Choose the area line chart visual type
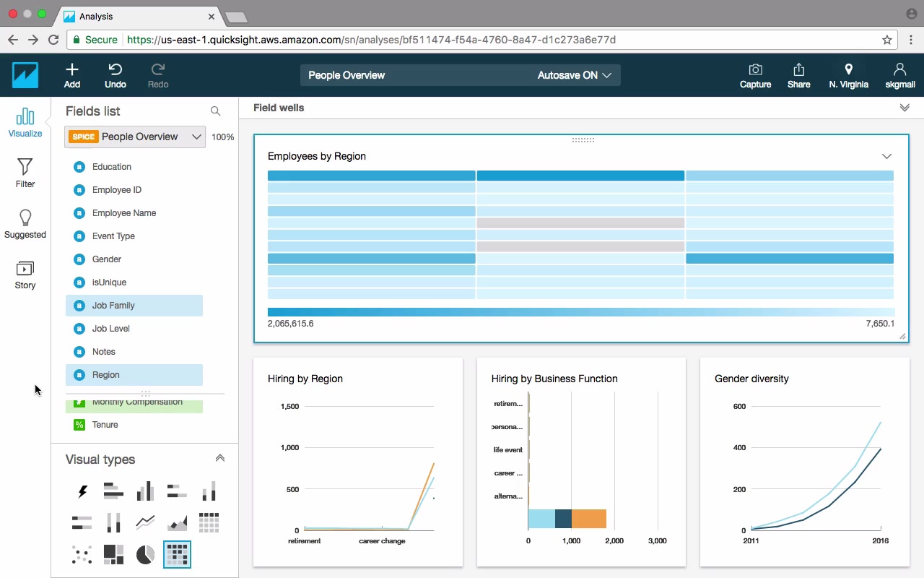Screen dimensions: 924x578 click(177, 522)
